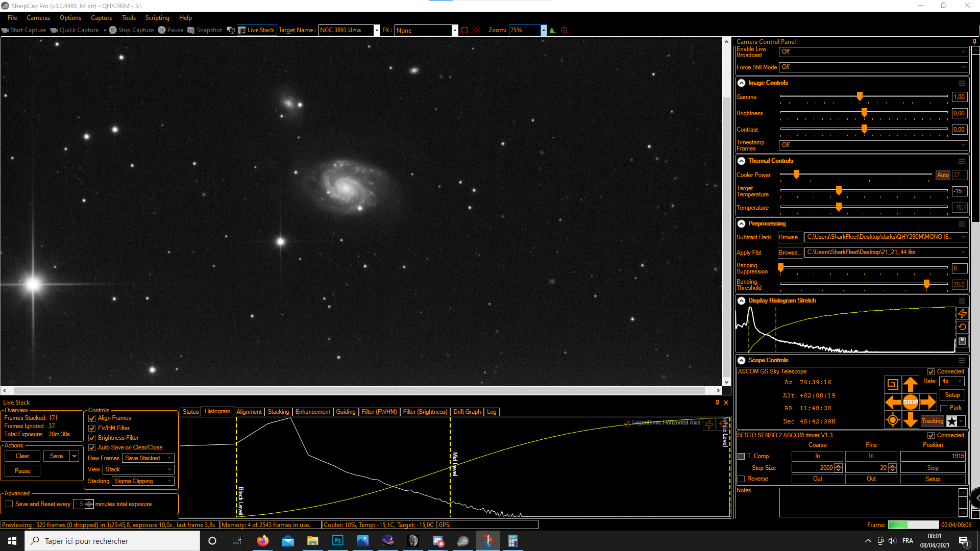This screenshot has width=980, height=551.
Task: Toggle the T. Comp checkbox
Action: click(x=741, y=456)
